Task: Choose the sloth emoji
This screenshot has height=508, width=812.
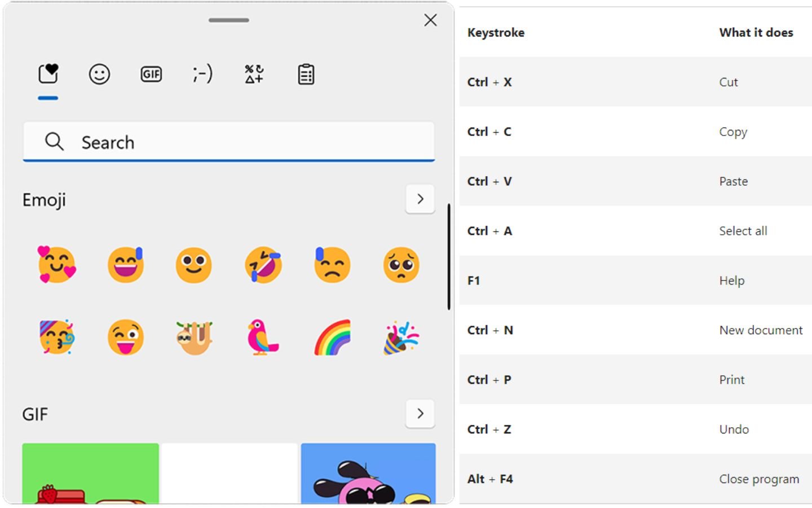Action: click(x=195, y=338)
